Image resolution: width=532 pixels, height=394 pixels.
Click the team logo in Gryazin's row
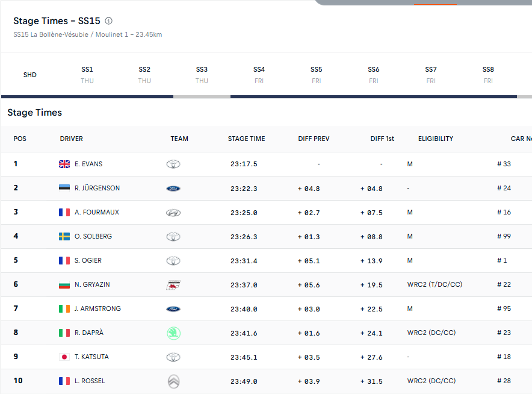(173, 285)
